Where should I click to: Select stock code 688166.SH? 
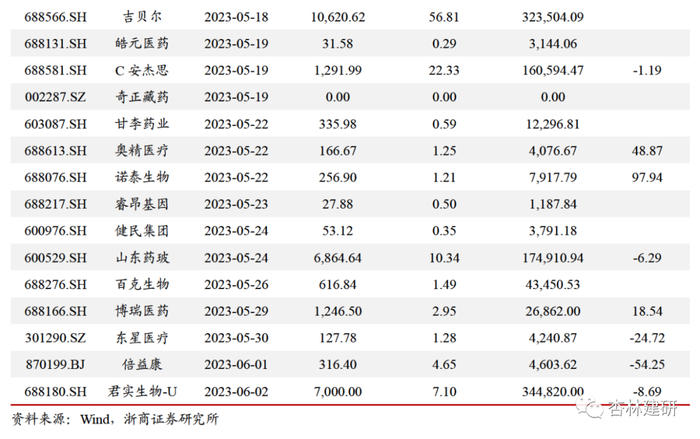[55, 311]
